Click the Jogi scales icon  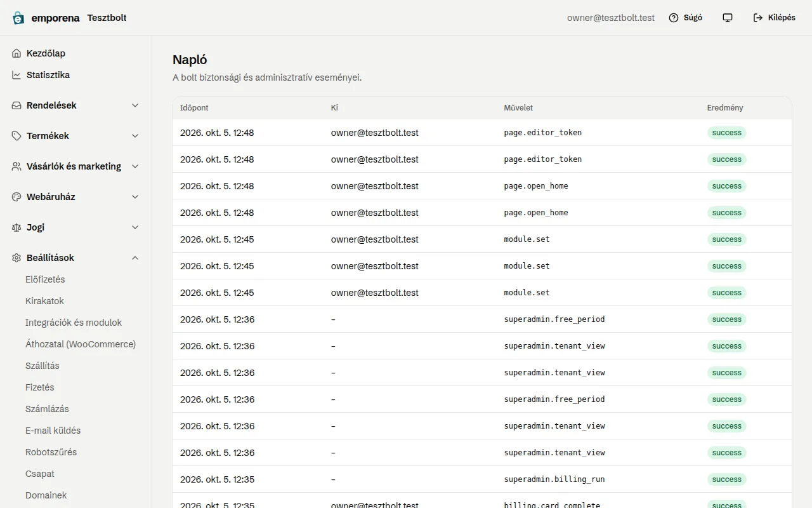16,227
